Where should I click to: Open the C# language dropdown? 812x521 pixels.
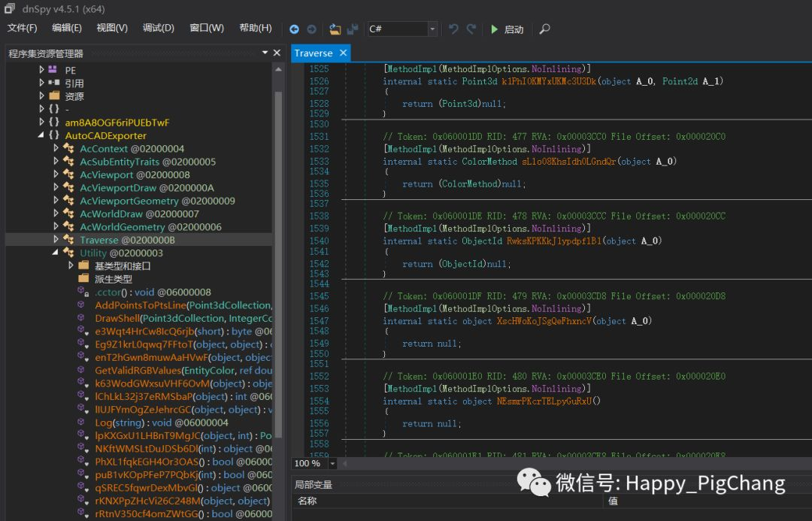(x=432, y=29)
